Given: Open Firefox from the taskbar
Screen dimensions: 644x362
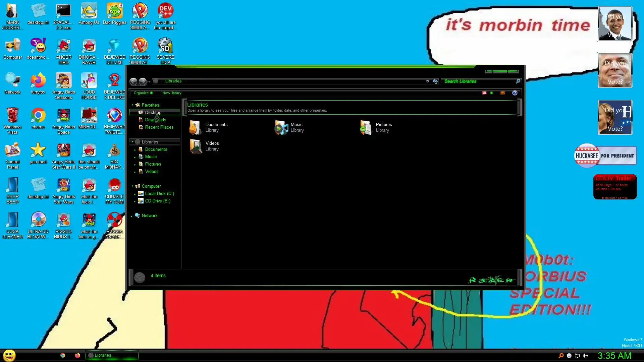Looking at the screenshot, I should pyautogui.click(x=77, y=355).
